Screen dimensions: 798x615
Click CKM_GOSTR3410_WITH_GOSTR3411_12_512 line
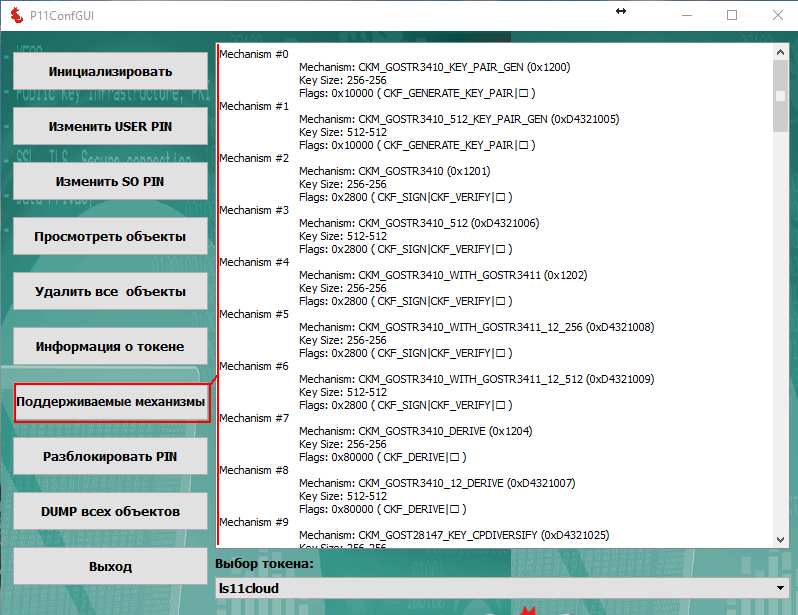coord(476,379)
